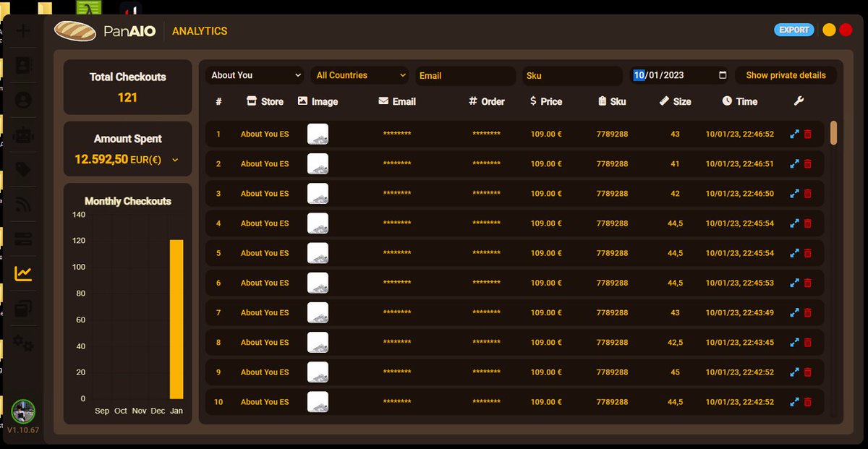Open the About You store dropdown
The width and height of the screenshot is (868, 449).
pos(254,74)
